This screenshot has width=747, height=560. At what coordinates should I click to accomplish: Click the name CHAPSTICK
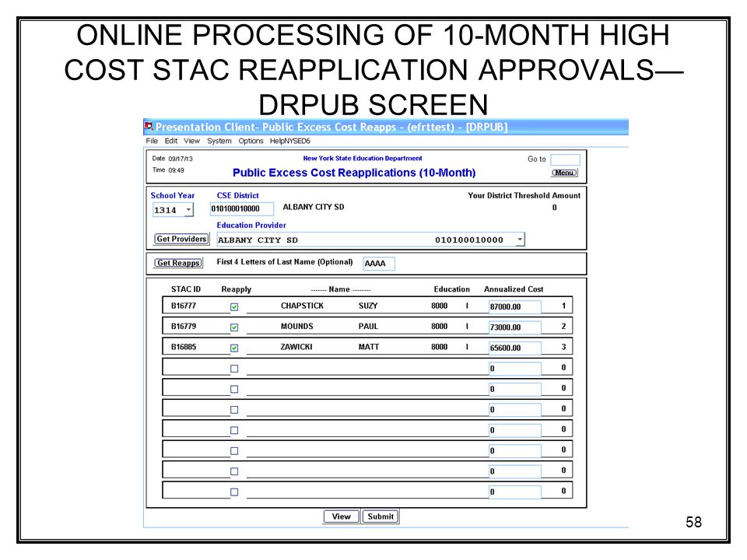(302, 306)
